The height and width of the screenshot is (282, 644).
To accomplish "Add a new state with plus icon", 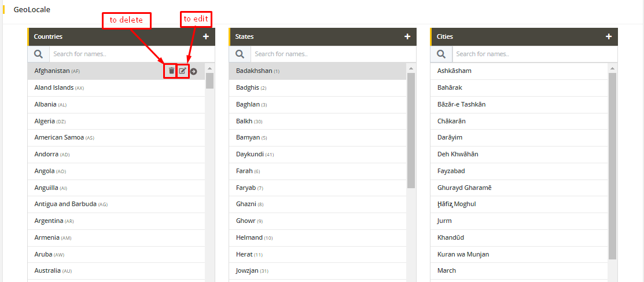I will [407, 36].
